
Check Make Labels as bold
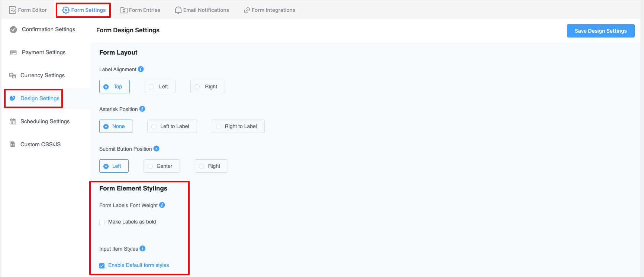(102, 222)
